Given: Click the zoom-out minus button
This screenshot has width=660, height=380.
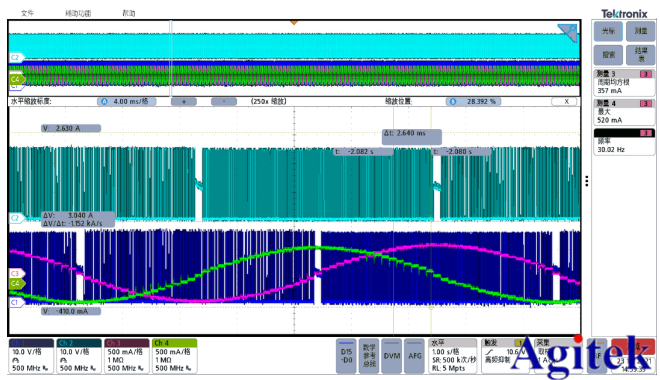Looking at the screenshot, I should (x=224, y=101).
